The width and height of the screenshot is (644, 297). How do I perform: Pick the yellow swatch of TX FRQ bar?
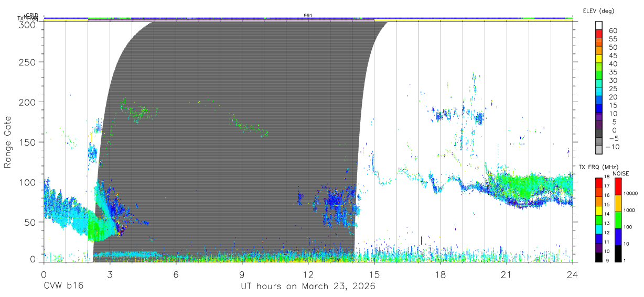point(599,210)
